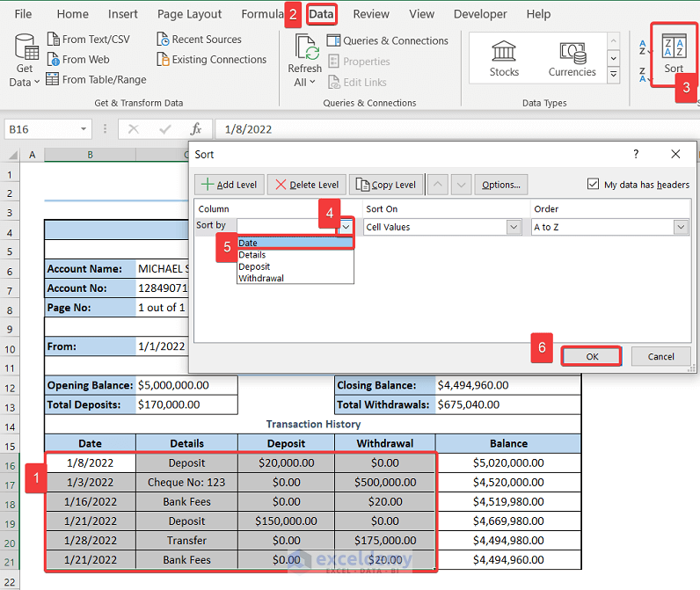Switch to the Insert tab
Screen dimensions: 700x590
[123, 14]
